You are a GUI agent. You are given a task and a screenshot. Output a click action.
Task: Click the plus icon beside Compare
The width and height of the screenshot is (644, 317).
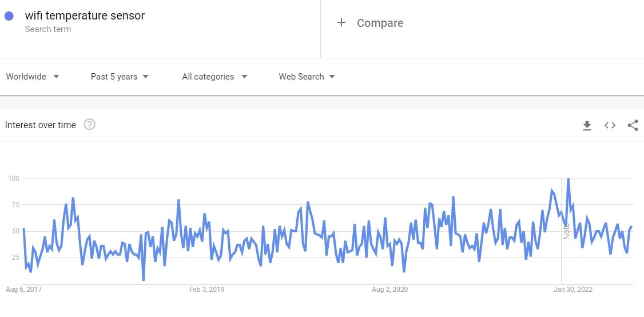tap(341, 23)
